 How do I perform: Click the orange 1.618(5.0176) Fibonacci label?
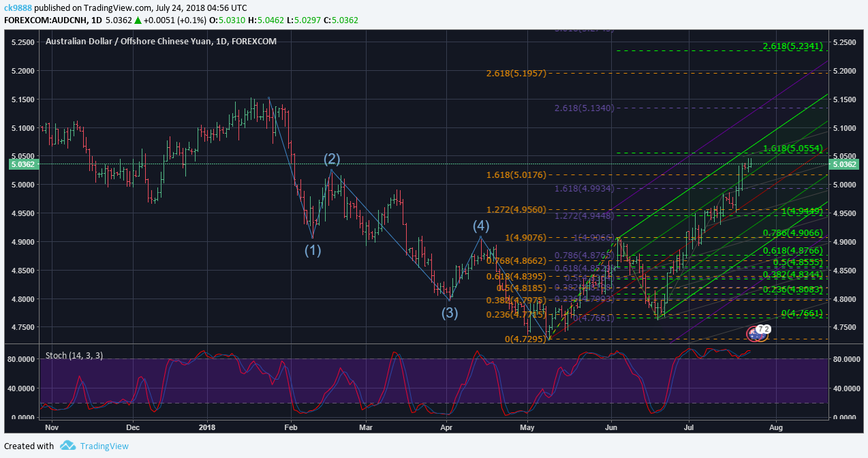click(x=516, y=176)
